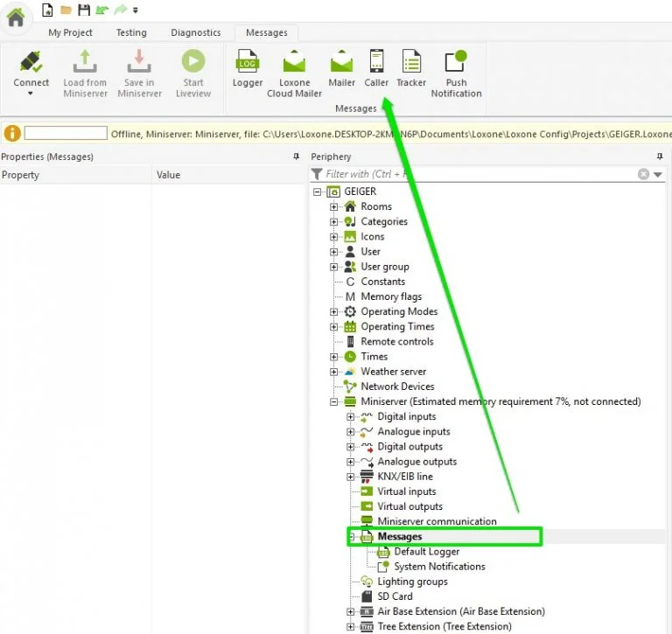Viewport: 672px width, 634px height.
Task: Select Network Devices in the tree
Action: 397,387
